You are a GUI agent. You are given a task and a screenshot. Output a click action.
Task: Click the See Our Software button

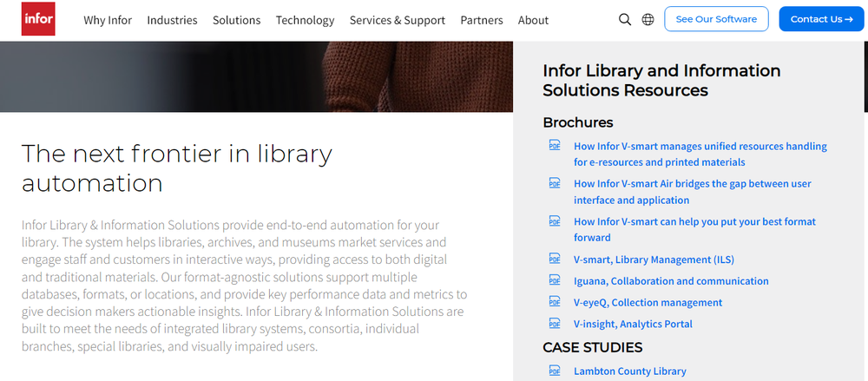tap(716, 19)
